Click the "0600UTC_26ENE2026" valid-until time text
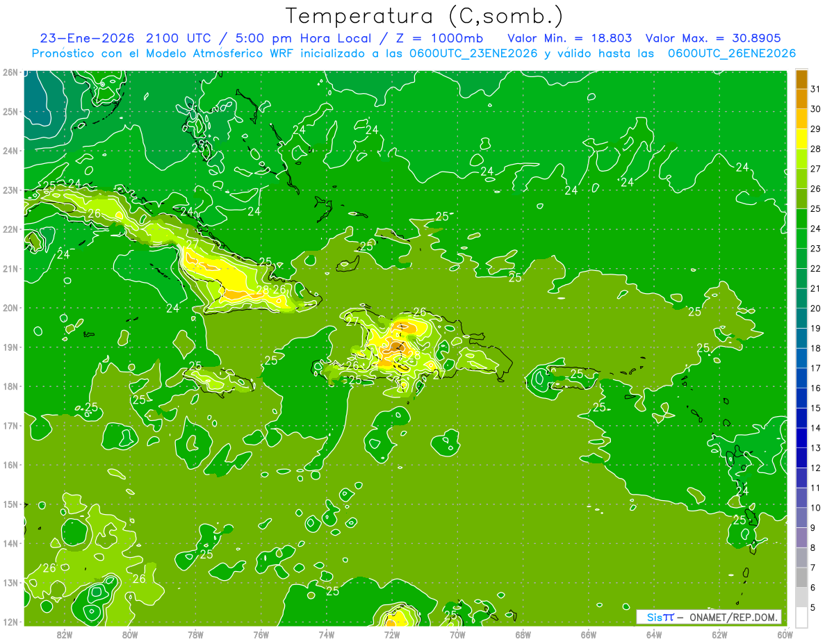The height and width of the screenshot is (644, 834). tap(732, 53)
